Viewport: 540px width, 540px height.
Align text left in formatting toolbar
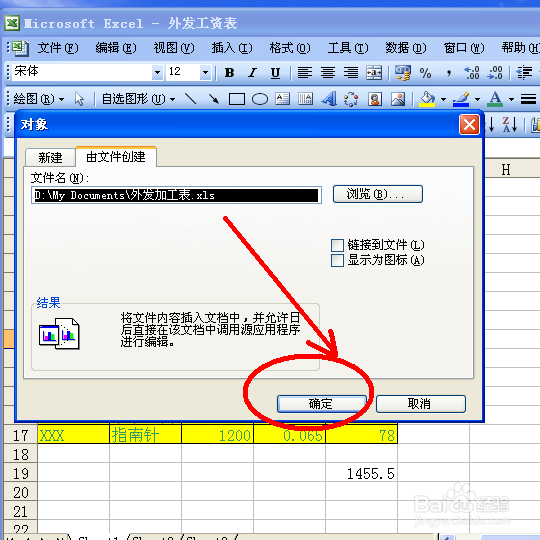tap(304, 73)
